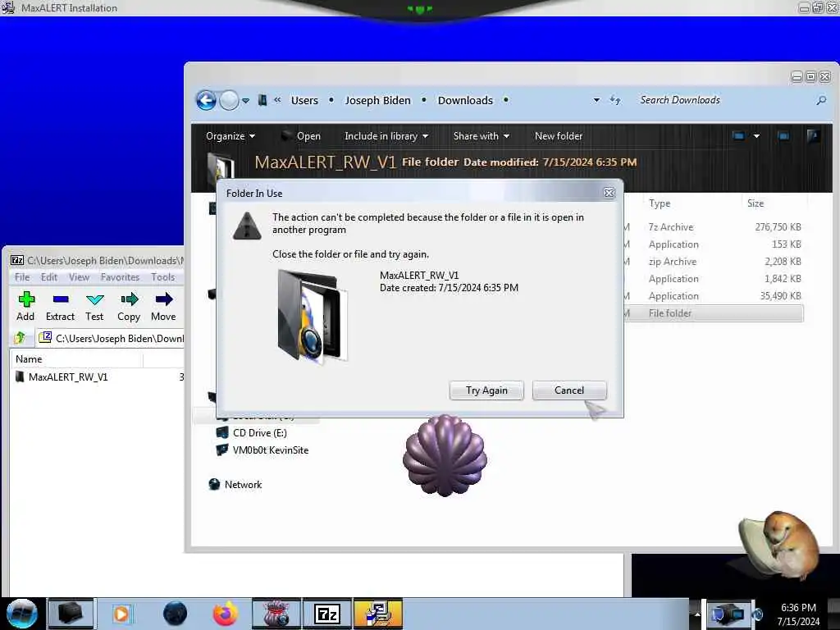Click the search magnifier icon
The width and height of the screenshot is (840, 630).
tap(821, 100)
